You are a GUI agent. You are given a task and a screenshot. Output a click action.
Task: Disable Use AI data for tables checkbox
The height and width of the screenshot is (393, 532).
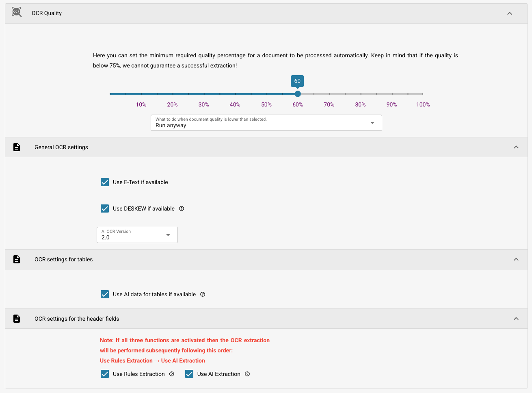point(105,294)
